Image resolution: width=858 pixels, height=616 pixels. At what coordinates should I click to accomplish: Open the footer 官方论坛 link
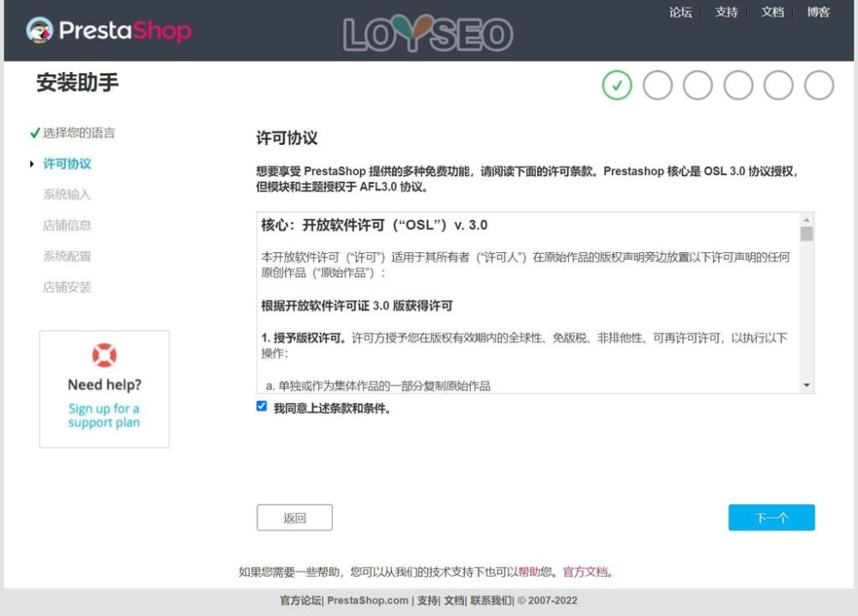tap(300, 601)
